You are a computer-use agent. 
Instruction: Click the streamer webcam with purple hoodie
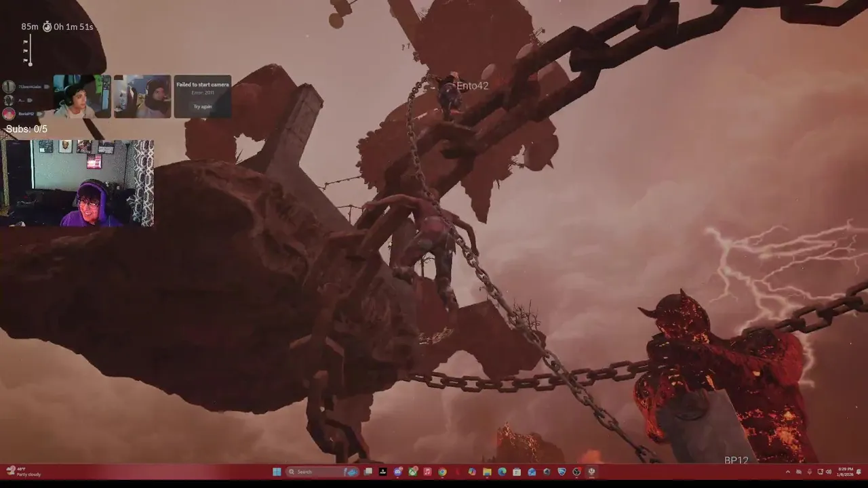click(77, 183)
